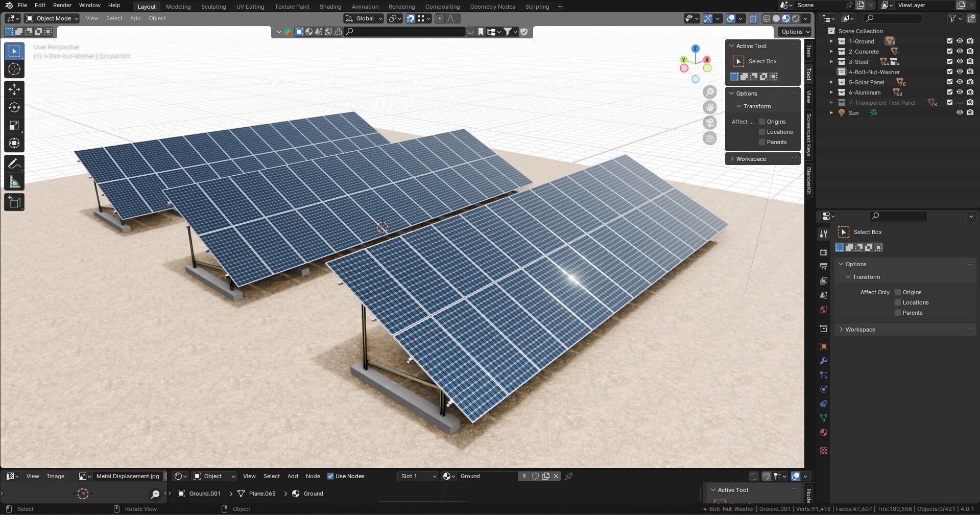Open the Modifiers properties tab (wrench)
The image size is (980, 515).
pyautogui.click(x=823, y=361)
